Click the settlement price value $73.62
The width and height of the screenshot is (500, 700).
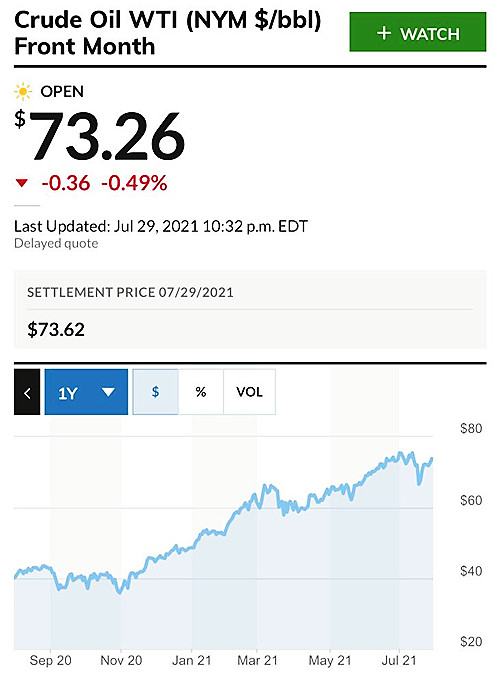(x=56, y=330)
